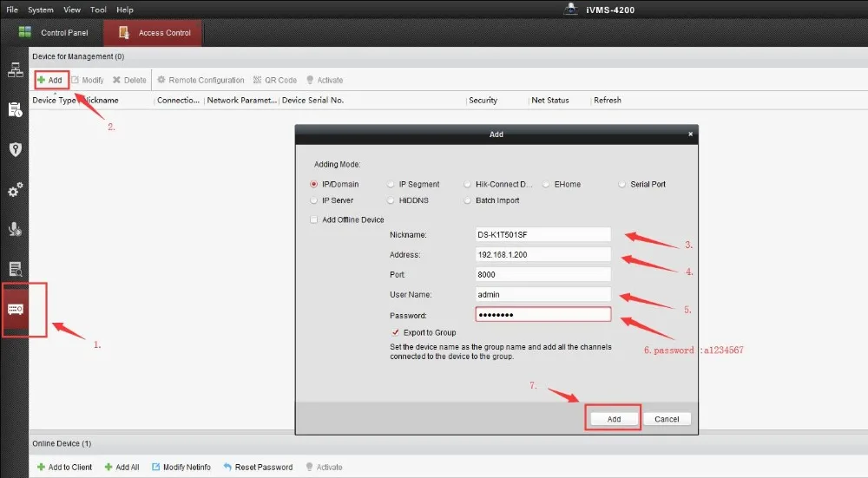
Task: Click the Device for Management (0) heading
Action: [78, 56]
